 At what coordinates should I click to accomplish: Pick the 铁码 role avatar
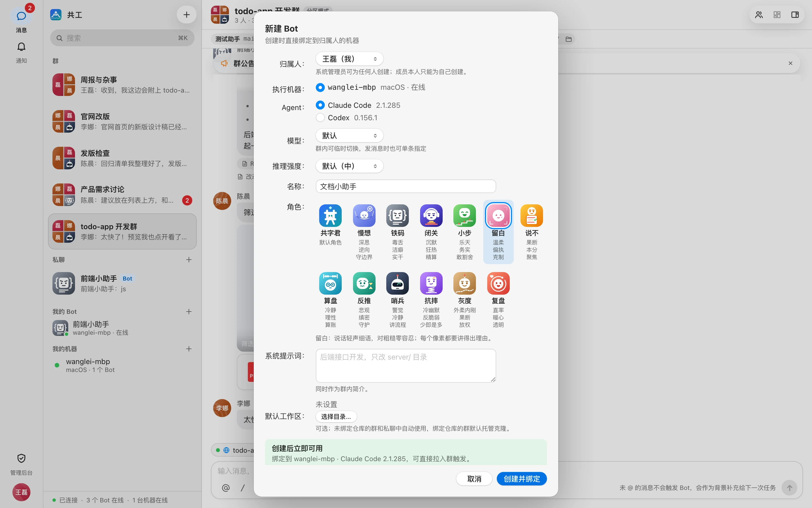(x=397, y=215)
